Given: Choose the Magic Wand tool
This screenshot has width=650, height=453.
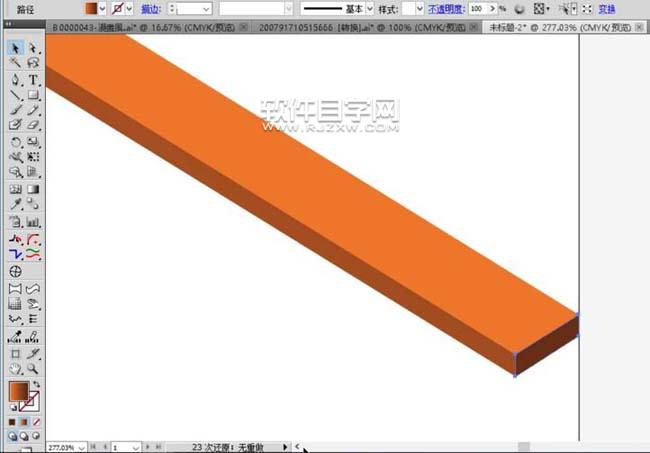Looking at the screenshot, I should click(x=15, y=63).
